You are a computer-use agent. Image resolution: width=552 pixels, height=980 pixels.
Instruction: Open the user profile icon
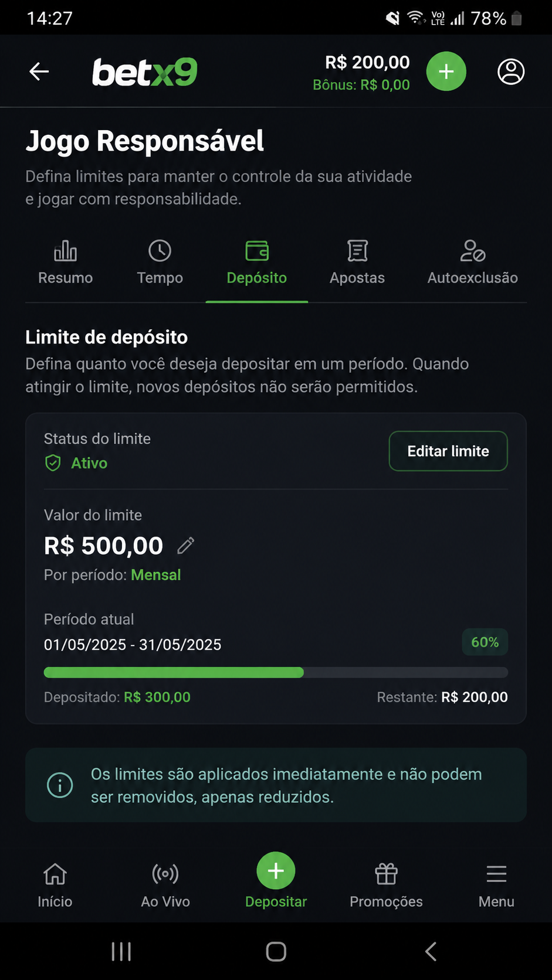click(x=511, y=72)
